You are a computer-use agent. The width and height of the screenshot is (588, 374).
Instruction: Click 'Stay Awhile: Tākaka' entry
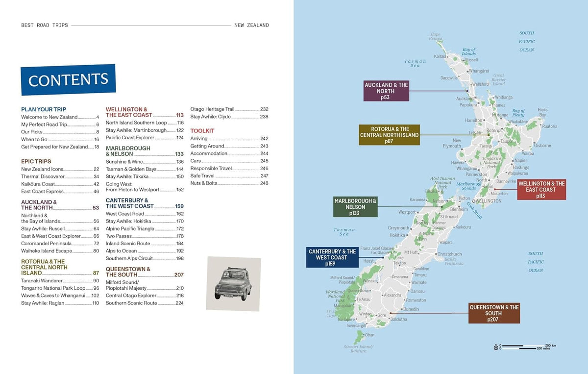point(145,176)
